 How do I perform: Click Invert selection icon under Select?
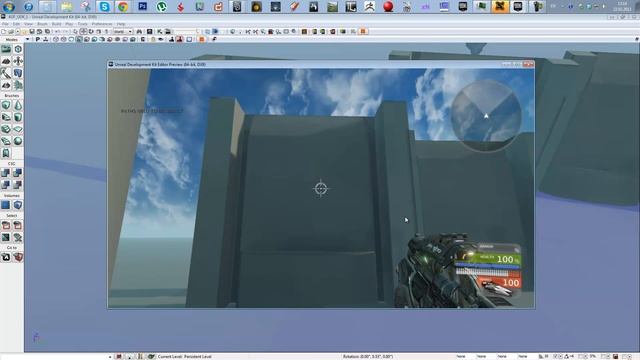pyautogui.click(x=6, y=237)
